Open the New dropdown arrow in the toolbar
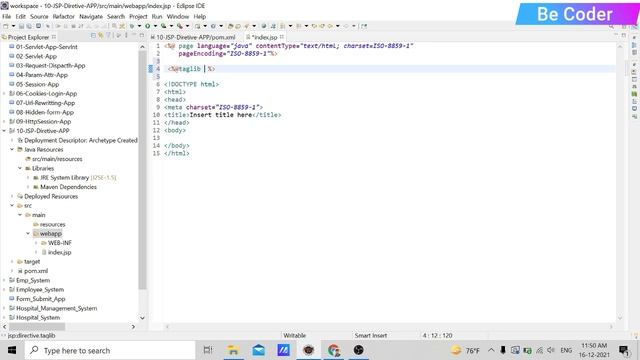The width and height of the screenshot is (640, 360). pos(13,26)
